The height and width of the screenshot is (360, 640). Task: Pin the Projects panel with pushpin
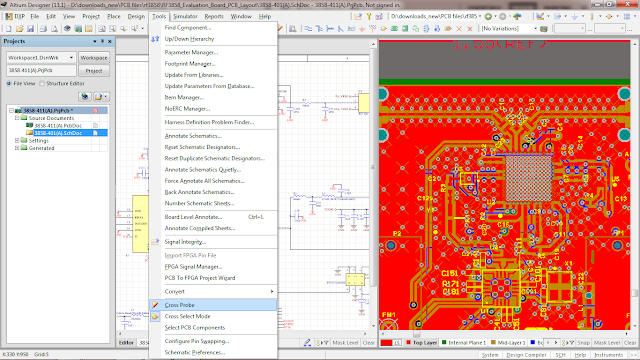(x=102, y=41)
